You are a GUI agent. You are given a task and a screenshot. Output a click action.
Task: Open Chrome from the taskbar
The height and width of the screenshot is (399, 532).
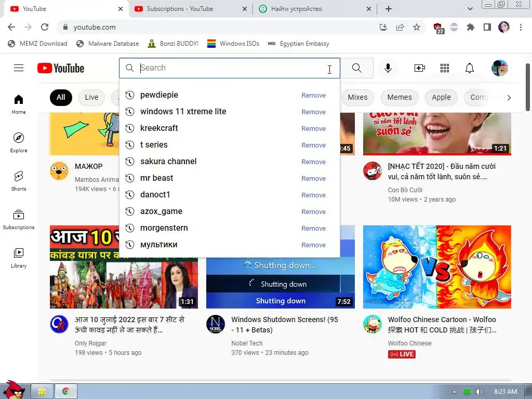coord(66,391)
